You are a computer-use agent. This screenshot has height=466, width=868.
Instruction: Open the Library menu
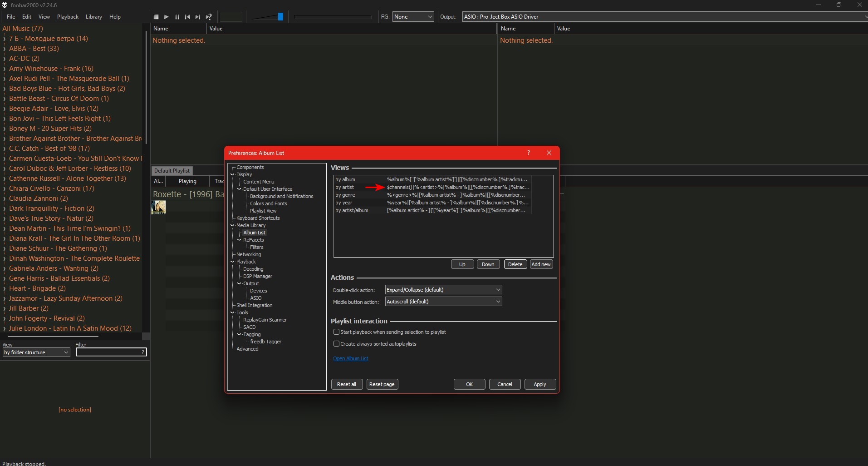pyautogui.click(x=93, y=17)
